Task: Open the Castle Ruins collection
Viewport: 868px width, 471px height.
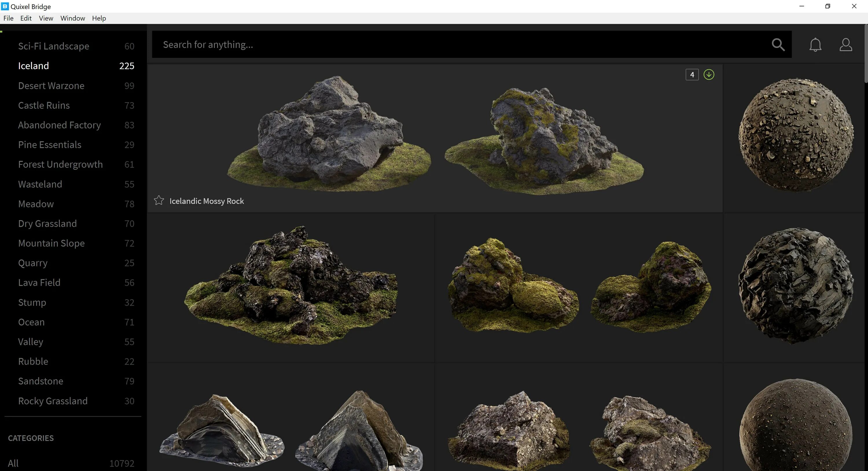Action: pyautogui.click(x=44, y=105)
